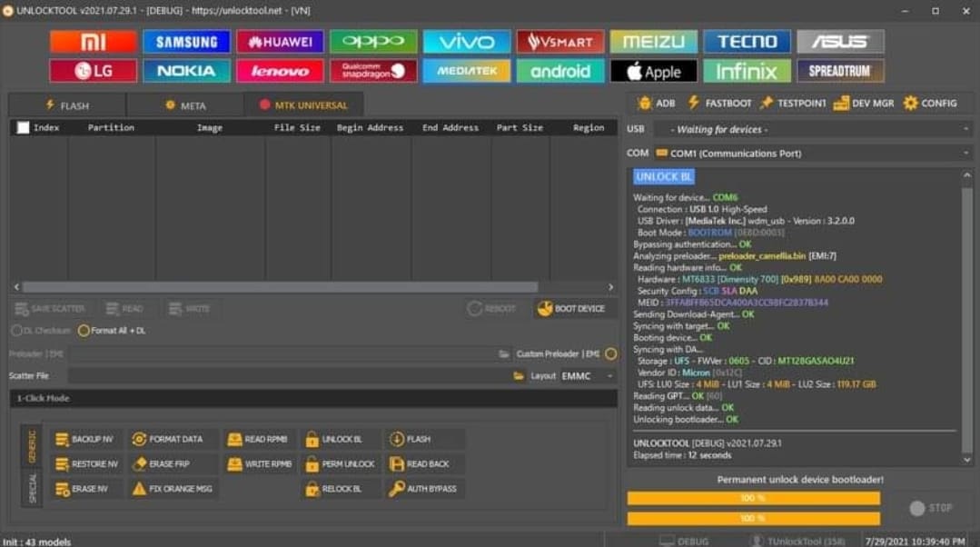
Task: Select the Oppo brand tile
Action: (373, 42)
